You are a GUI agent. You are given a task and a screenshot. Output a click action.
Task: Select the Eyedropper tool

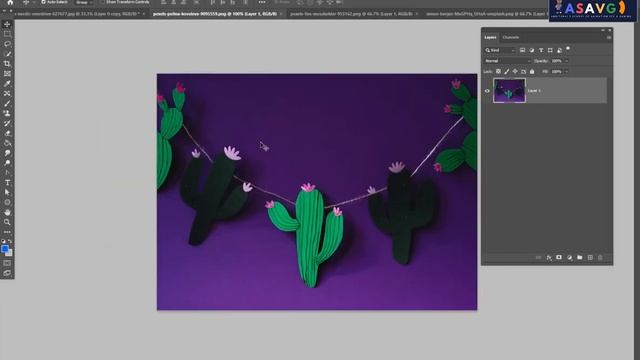point(7,84)
